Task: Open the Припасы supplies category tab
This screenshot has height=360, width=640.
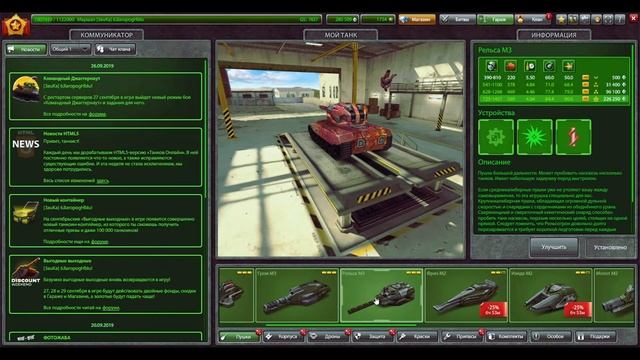Action: click(462, 337)
